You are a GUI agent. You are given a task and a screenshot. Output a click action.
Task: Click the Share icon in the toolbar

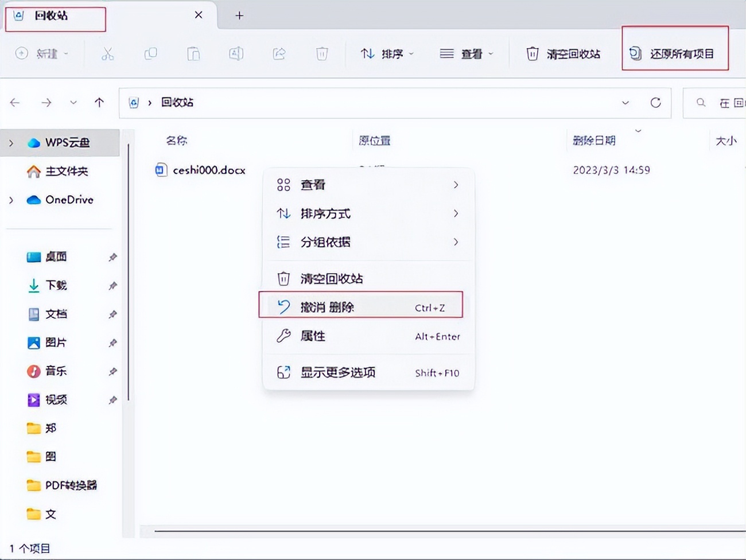coord(279,53)
